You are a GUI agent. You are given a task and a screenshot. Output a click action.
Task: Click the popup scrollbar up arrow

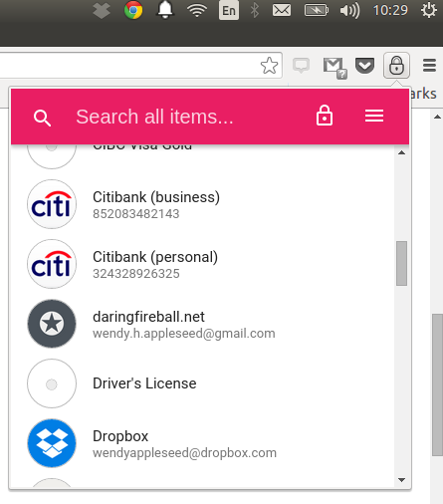401,152
